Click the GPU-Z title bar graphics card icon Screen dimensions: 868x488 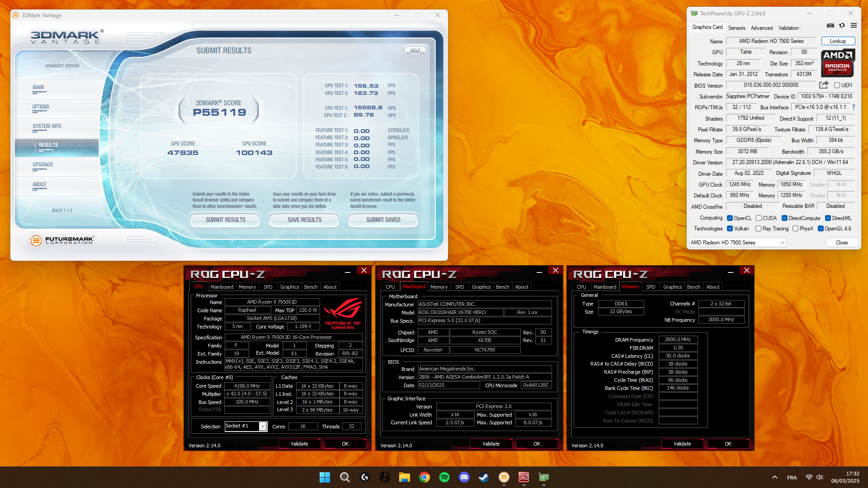pos(694,14)
